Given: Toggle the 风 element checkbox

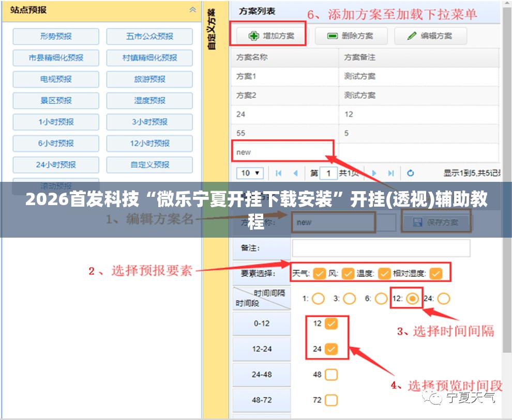Looking at the screenshot, I should click(x=348, y=273).
